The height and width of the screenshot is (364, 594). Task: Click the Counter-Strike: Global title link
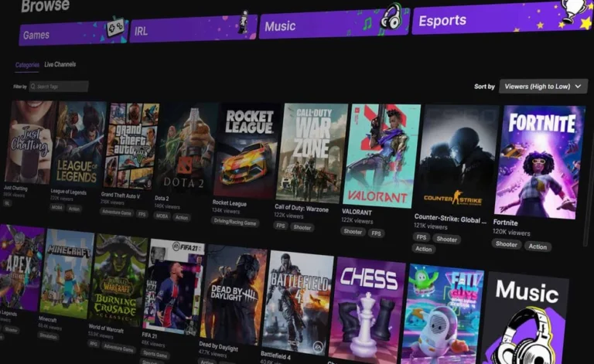coord(449,219)
